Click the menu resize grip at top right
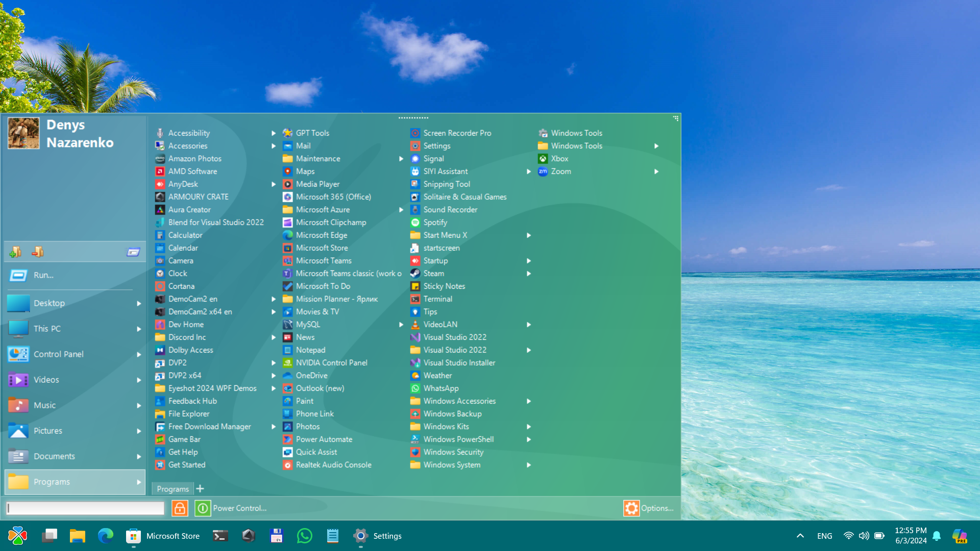 coord(676,118)
